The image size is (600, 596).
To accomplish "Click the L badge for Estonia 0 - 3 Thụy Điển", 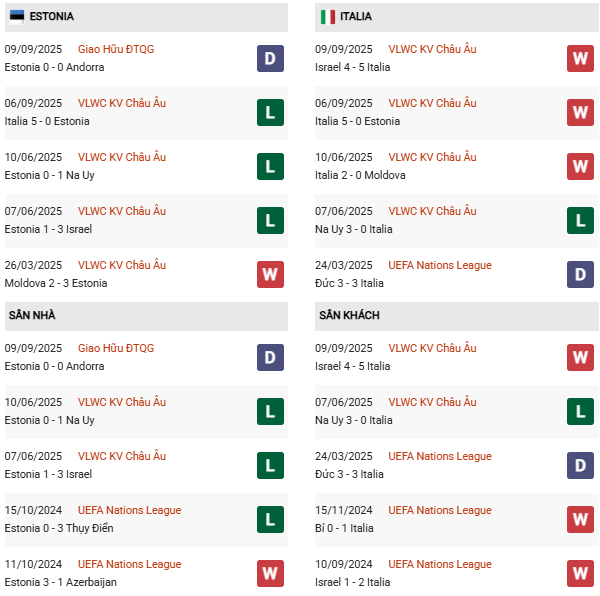I will click(270, 519).
